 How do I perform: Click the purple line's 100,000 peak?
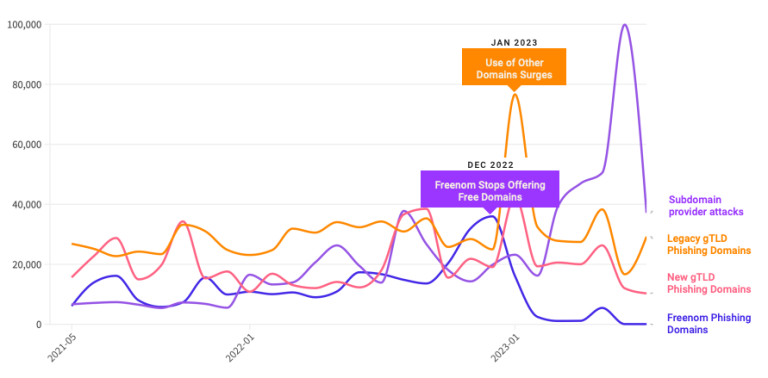(624, 25)
